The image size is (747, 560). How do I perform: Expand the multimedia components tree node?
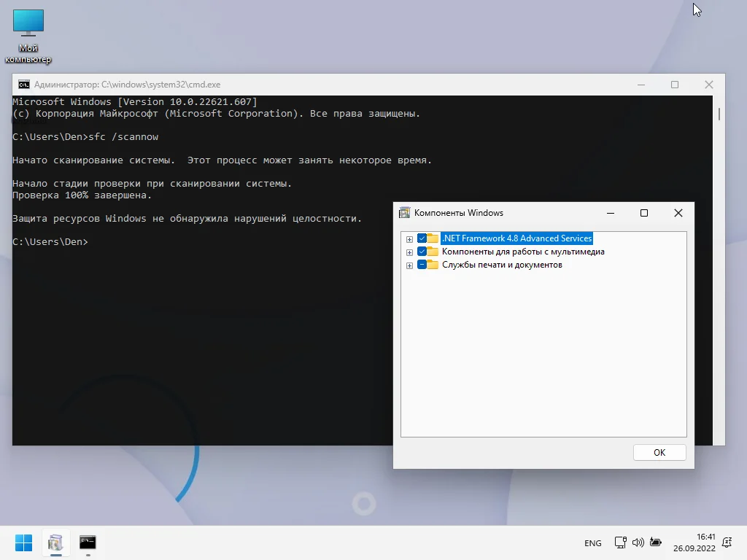409,252
